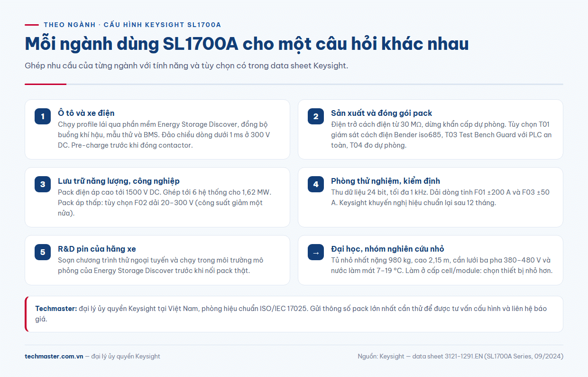Screen dimensions: 588x377
Task: Open the techmaster.com.vn link in the footer
Action: click(x=54, y=356)
